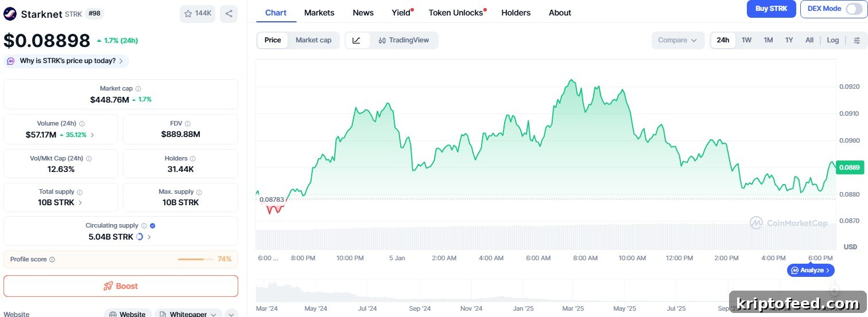The width and height of the screenshot is (868, 317).
Task: Click the 31.44K holders value
Action: (x=180, y=169)
